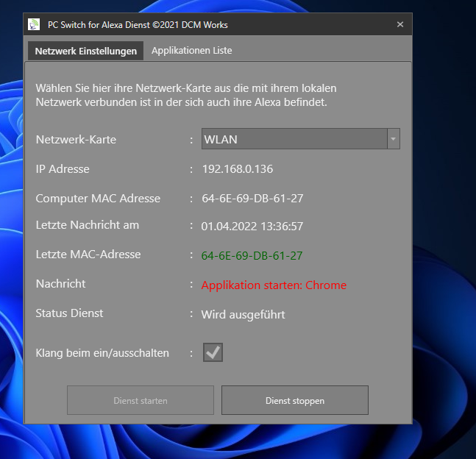Click the Wird ausgeführt service status text
This screenshot has width=476, height=459.
243,315
